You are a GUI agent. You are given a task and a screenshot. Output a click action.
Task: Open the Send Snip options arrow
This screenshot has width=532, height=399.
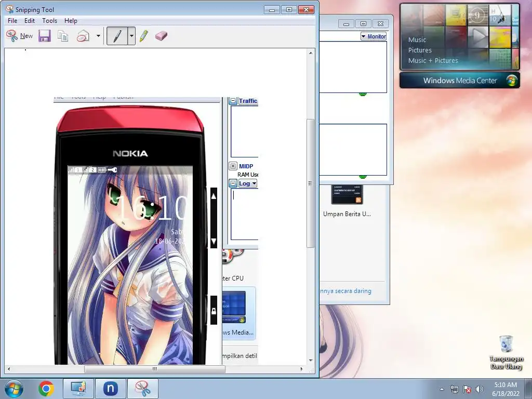pyautogui.click(x=98, y=36)
